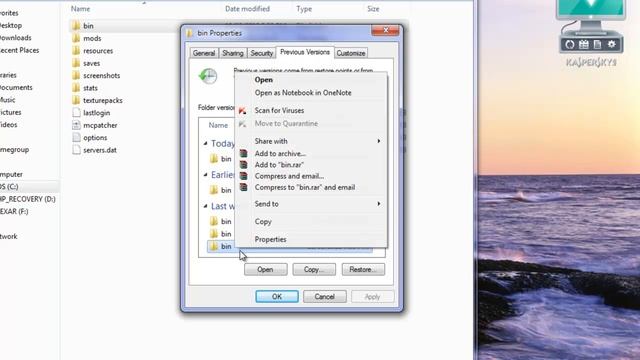Collapse the Last week group arrow
The image size is (640, 360).
(x=205, y=206)
